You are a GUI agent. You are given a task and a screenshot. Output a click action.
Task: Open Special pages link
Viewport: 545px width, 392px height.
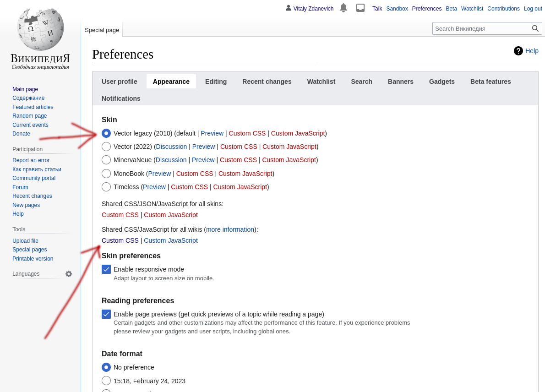30,250
